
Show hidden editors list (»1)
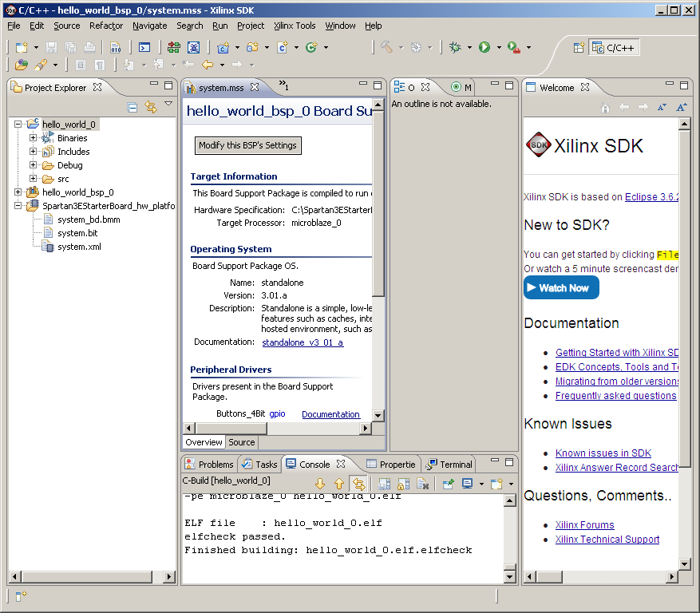coord(284,85)
